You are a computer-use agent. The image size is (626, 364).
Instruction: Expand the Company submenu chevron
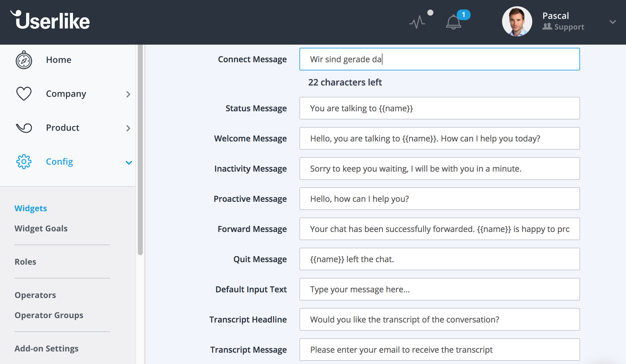[x=128, y=94]
